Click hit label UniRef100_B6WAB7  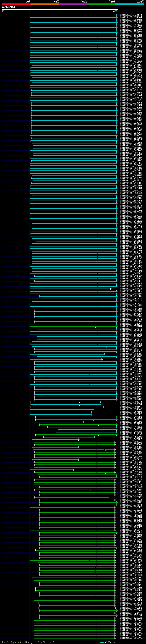[131, 548]
